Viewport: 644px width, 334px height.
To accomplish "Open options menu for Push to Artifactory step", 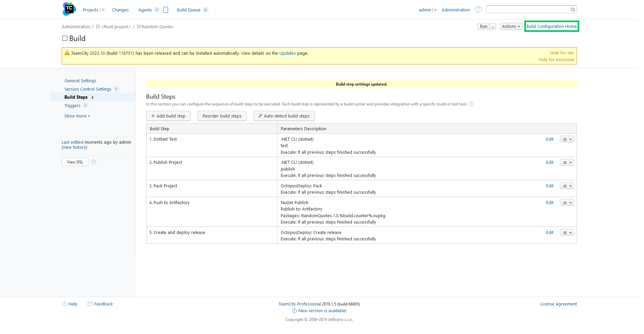I will tap(567, 202).
